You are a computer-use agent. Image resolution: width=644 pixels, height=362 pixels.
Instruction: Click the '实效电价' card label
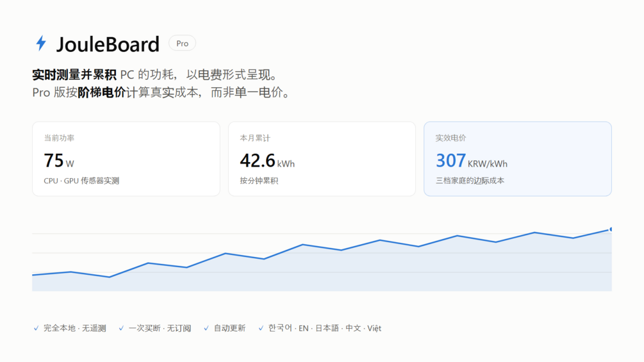(451, 138)
